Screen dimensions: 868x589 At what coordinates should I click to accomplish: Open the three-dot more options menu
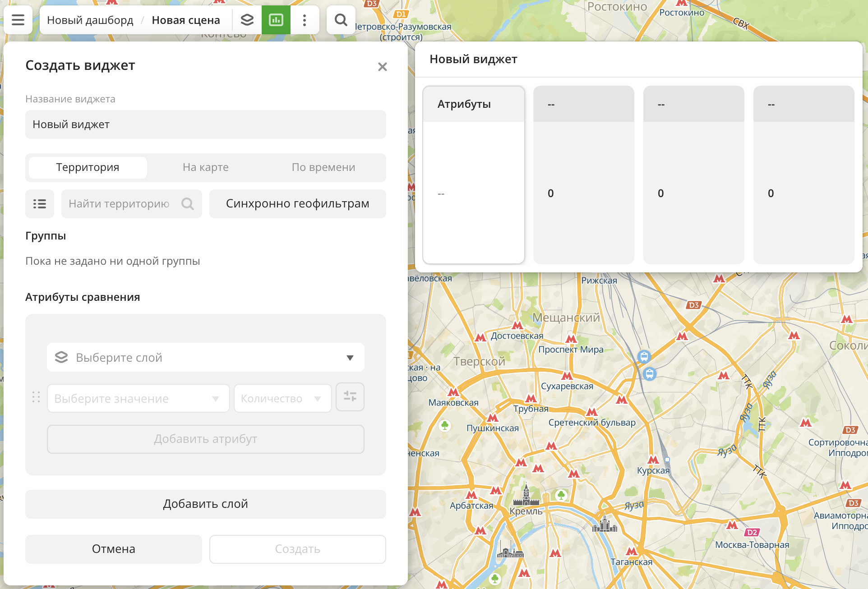(x=305, y=20)
